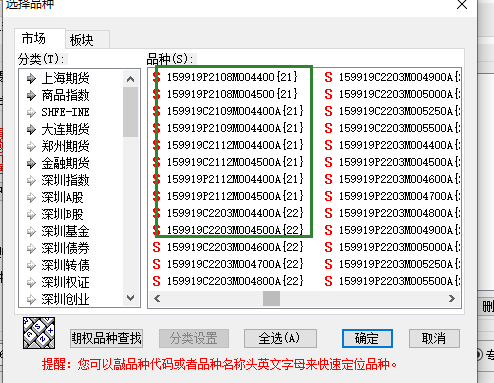Click instrument list scroll left arrow
Screen dimensions: 494x383
click(157, 298)
